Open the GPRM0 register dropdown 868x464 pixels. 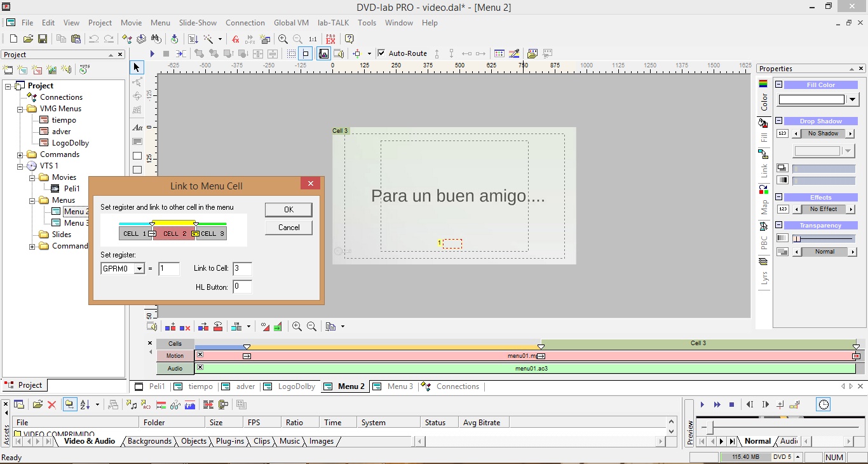(x=139, y=269)
